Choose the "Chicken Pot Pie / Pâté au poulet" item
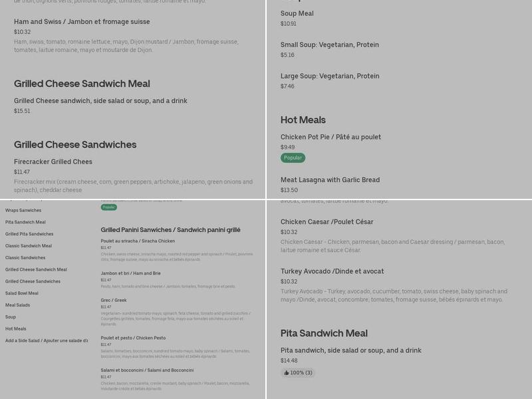Image resolution: width=532 pixels, height=399 pixels. (331, 136)
